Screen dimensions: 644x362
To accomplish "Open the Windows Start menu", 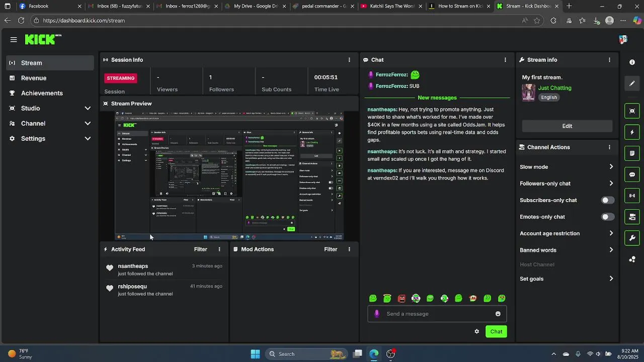I will (x=255, y=354).
